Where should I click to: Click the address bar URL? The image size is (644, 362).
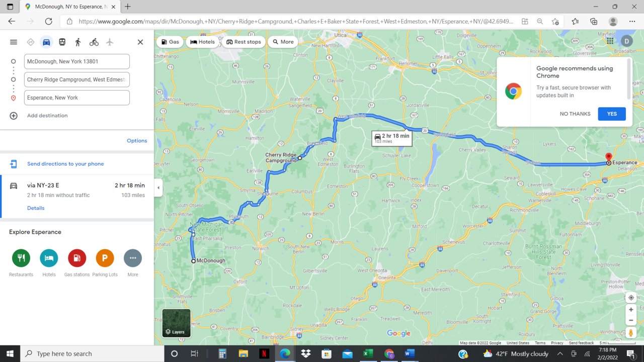point(296,21)
